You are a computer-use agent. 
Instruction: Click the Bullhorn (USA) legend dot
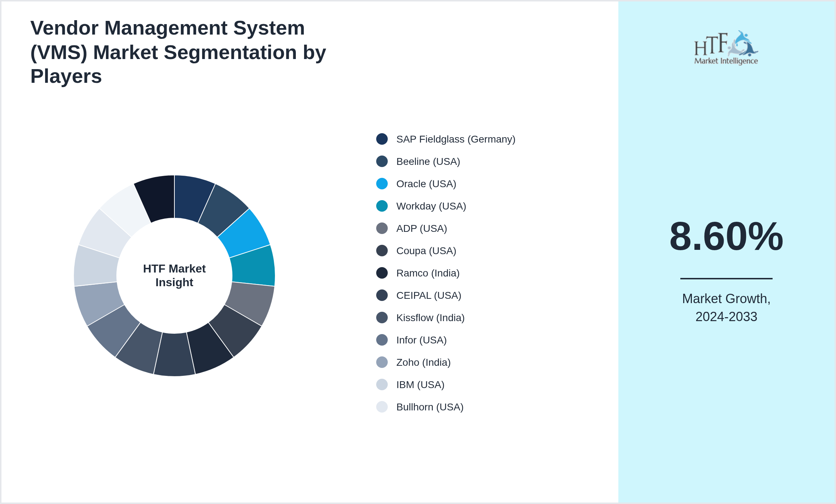pyautogui.click(x=382, y=407)
